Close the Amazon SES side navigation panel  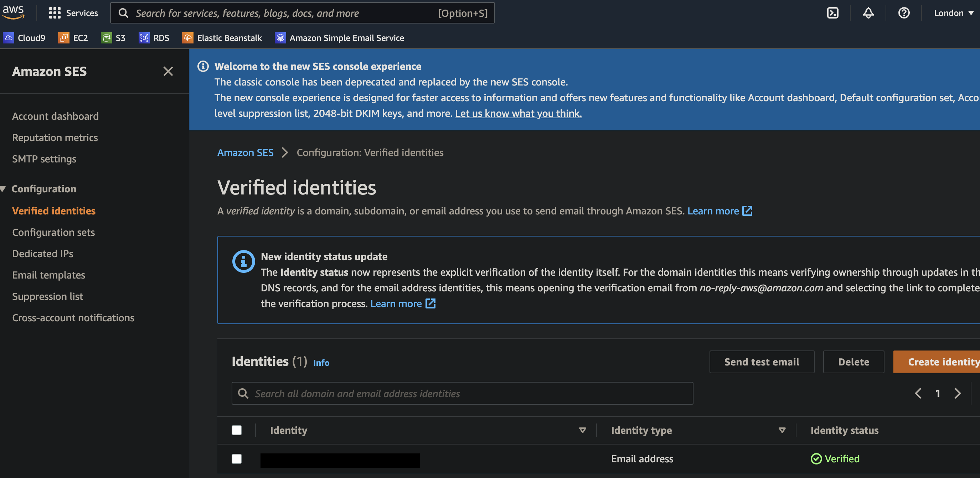[x=168, y=71]
